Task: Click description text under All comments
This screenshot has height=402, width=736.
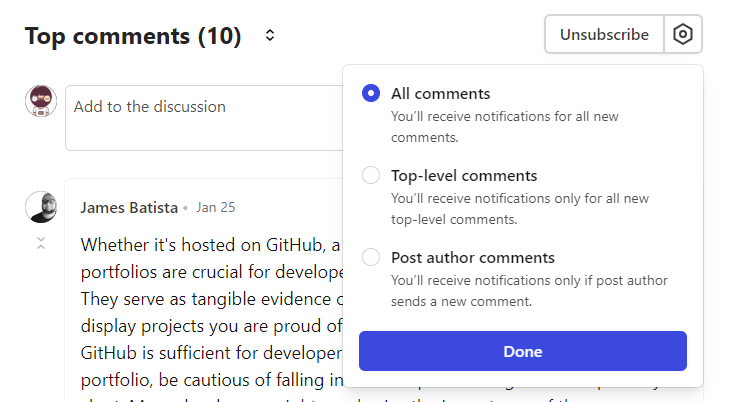Action: click(505, 127)
